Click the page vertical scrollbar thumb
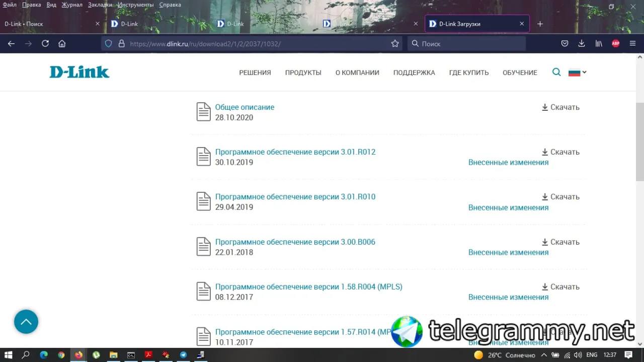Screen dimensions: 644x362 point(640,141)
